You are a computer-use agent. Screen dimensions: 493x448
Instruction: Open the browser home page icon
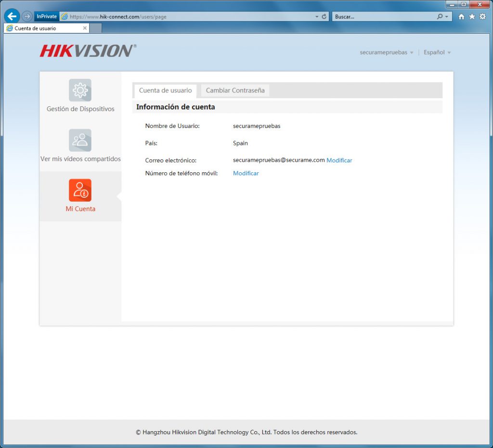click(x=461, y=17)
